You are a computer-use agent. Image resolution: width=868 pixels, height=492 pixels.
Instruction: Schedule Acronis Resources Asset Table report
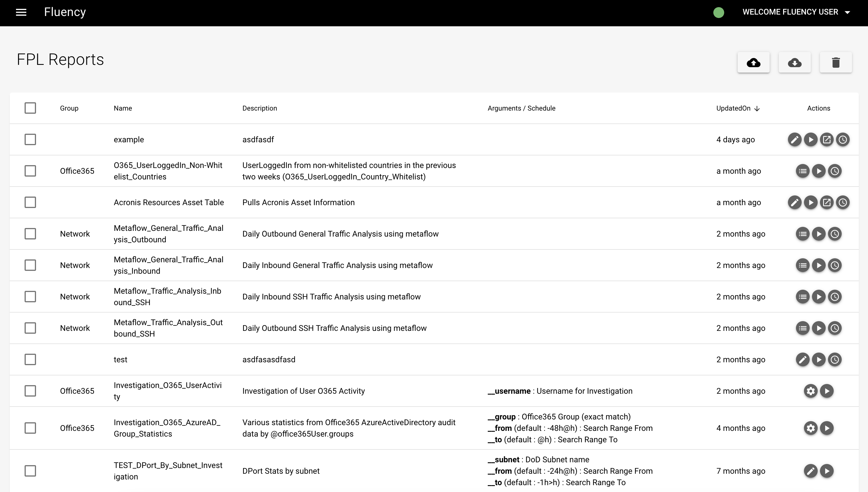[x=843, y=202]
